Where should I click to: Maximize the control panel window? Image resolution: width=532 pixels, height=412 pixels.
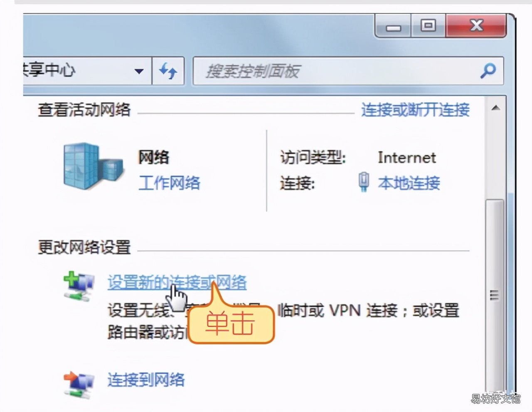click(x=428, y=26)
